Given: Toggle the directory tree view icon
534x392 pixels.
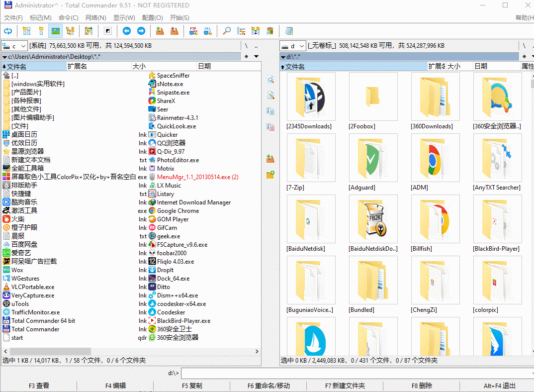Looking at the screenshot, I should [70, 31].
